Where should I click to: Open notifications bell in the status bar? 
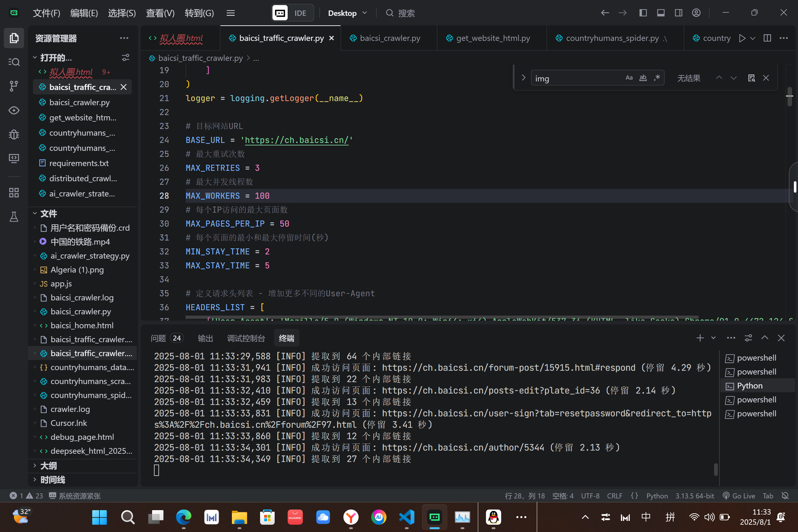coord(785,496)
